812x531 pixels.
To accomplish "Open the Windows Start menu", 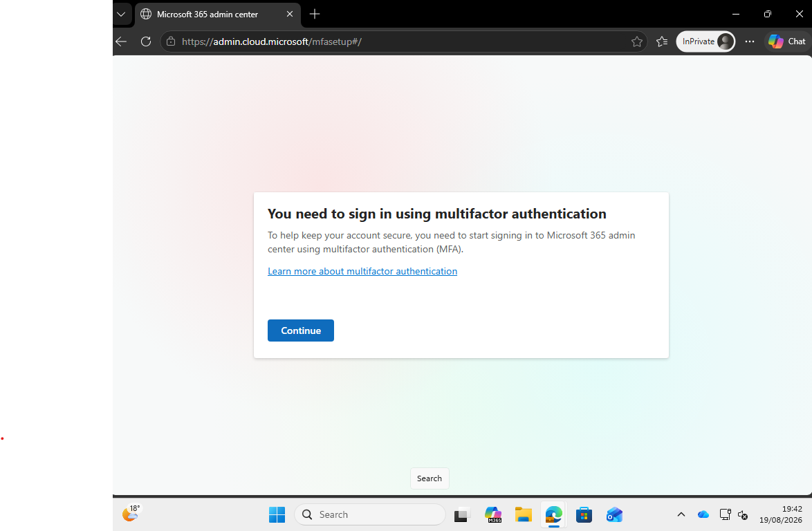I will pyautogui.click(x=277, y=514).
